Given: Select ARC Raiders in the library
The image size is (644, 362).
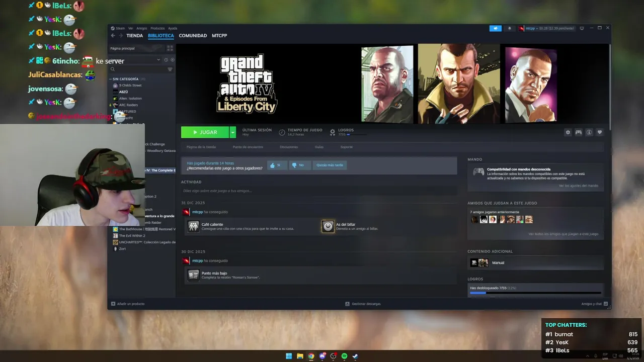Looking at the screenshot, I should tap(128, 105).
